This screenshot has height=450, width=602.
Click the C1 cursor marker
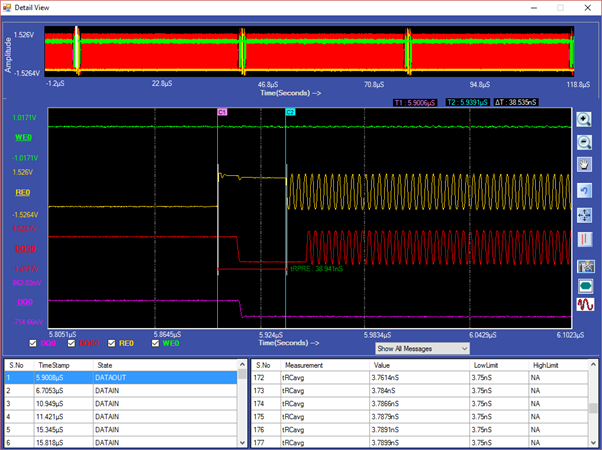(221, 112)
